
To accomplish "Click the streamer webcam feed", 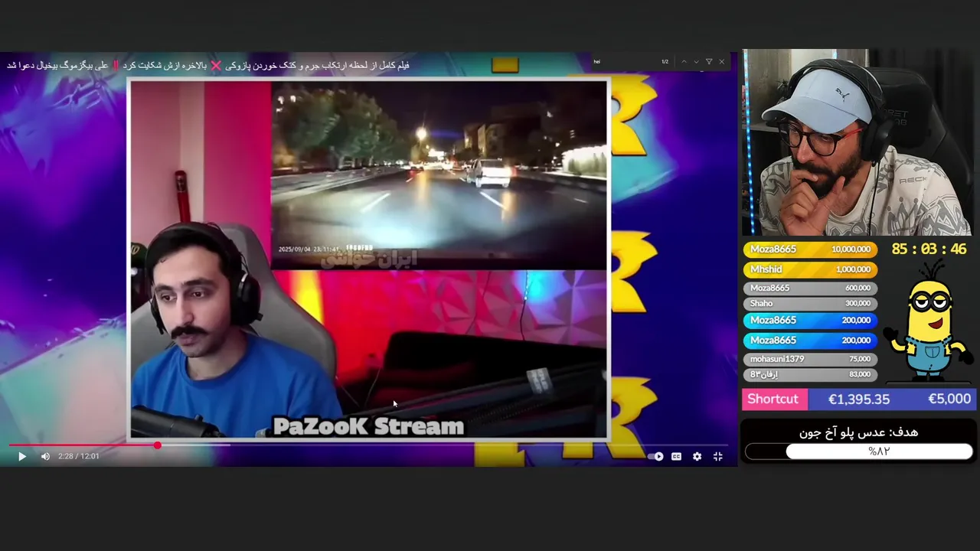I will pos(857,142).
